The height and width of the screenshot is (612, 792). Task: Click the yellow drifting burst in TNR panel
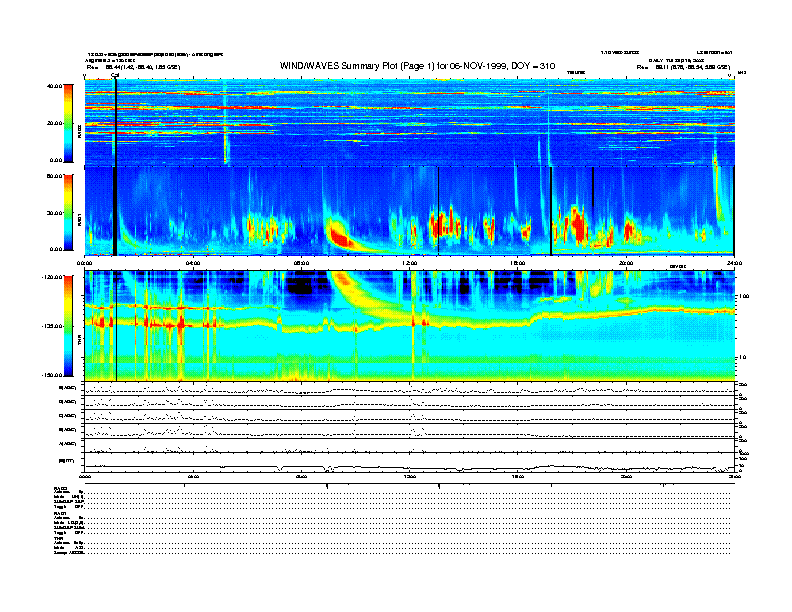tap(361, 295)
